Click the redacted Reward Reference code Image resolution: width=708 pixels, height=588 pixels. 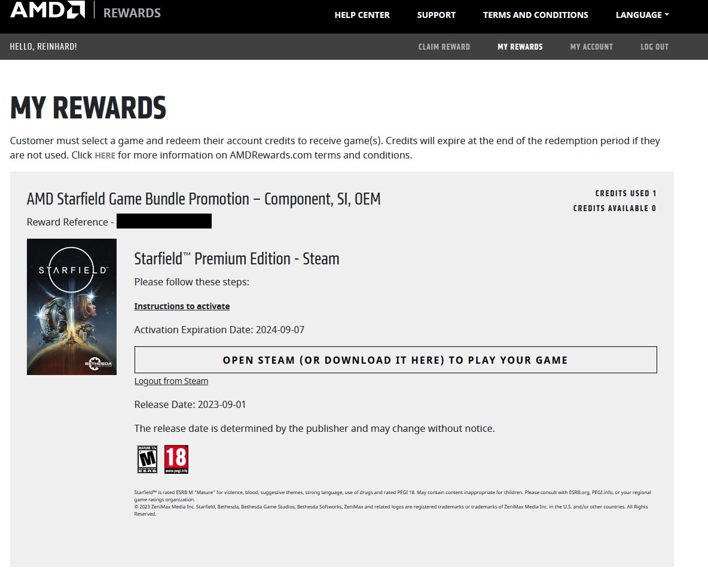click(x=164, y=221)
